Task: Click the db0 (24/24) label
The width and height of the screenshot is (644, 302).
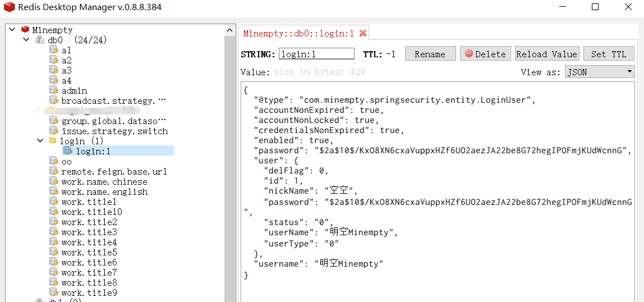Action: tap(77, 40)
